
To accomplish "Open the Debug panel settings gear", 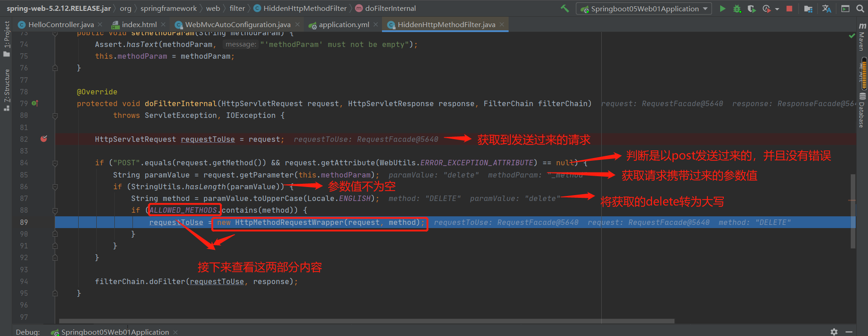I will pyautogui.click(x=834, y=332).
